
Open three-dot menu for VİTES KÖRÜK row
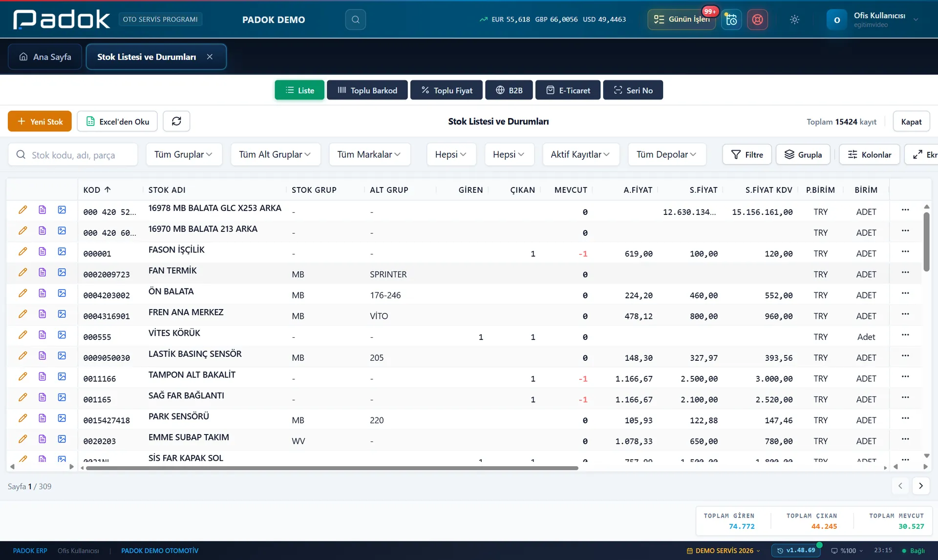pyautogui.click(x=905, y=335)
